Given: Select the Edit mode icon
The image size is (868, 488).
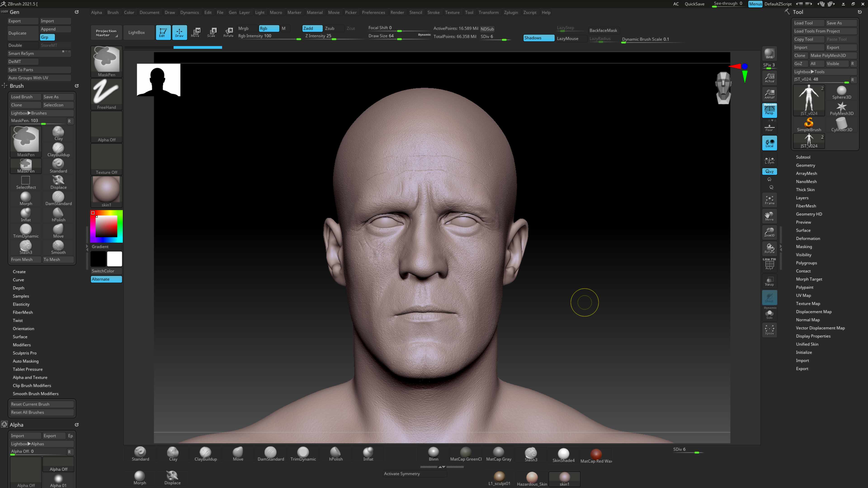Looking at the screenshot, I should [163, 32].
